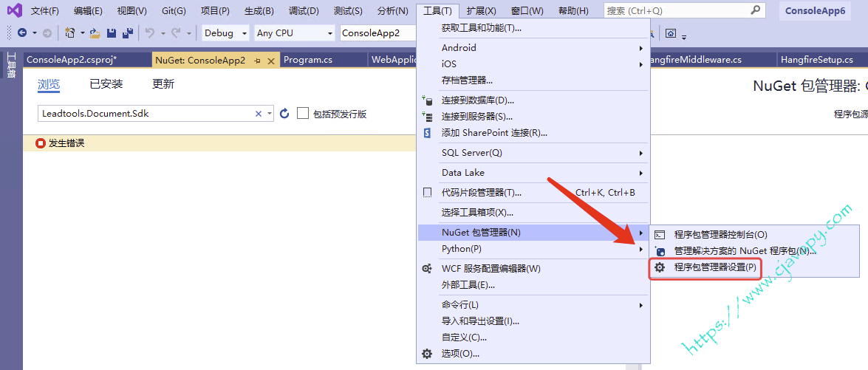The image size is (868, 370).
Task: Clear the Leadtools.Document.Sdk search text
Action: click(258, 114)
